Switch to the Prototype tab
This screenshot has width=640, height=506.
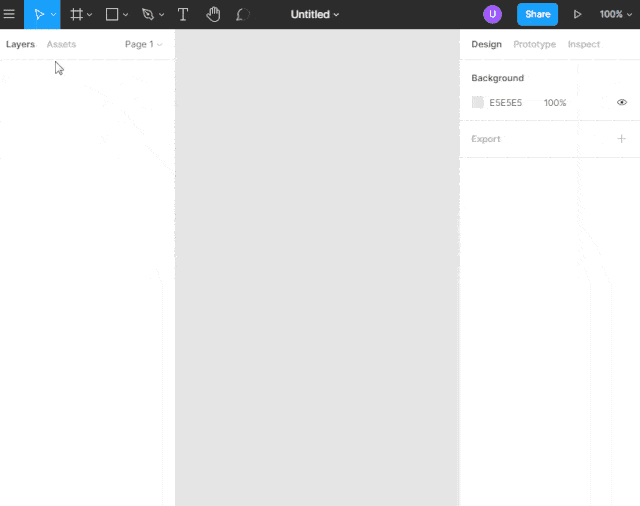tap(534, 44)
